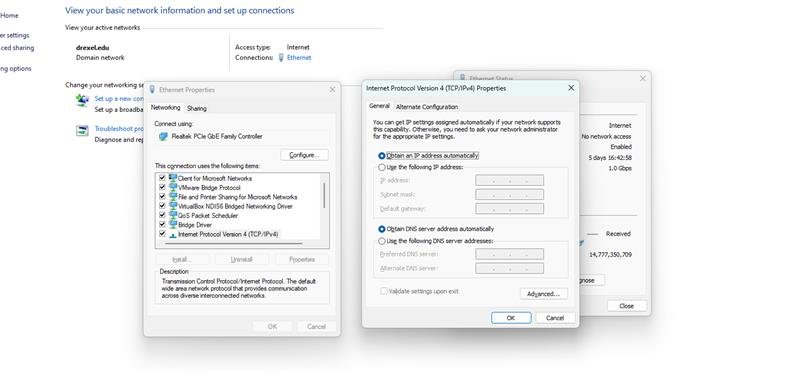Open the Networking tab in Ethernet Properties

pyautogui.click(x=165, y=108)
